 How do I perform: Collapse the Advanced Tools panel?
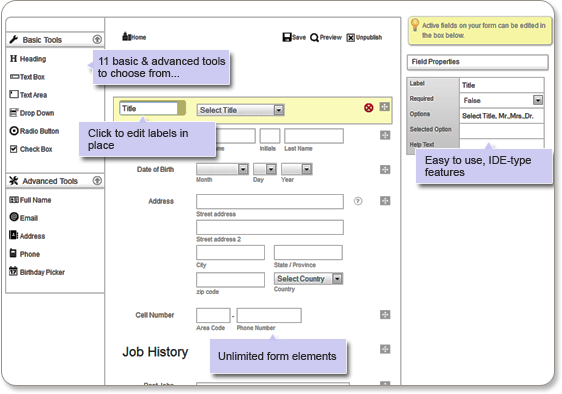click(x=97, y=180)
